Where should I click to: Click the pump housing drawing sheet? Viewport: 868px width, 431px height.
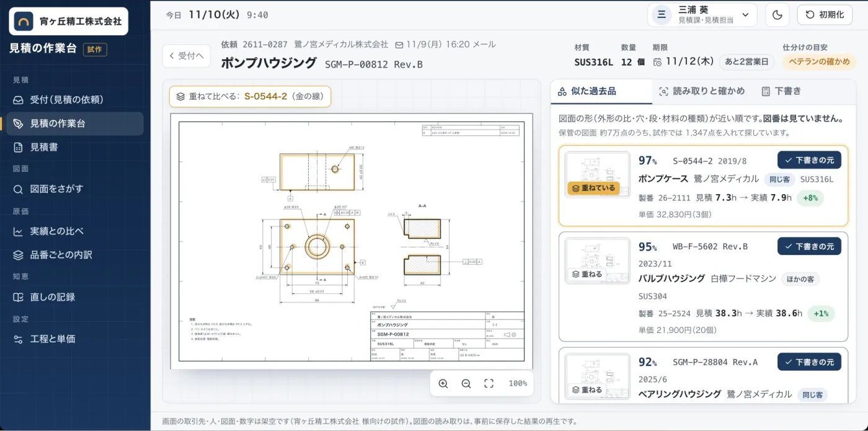[352, 241]
